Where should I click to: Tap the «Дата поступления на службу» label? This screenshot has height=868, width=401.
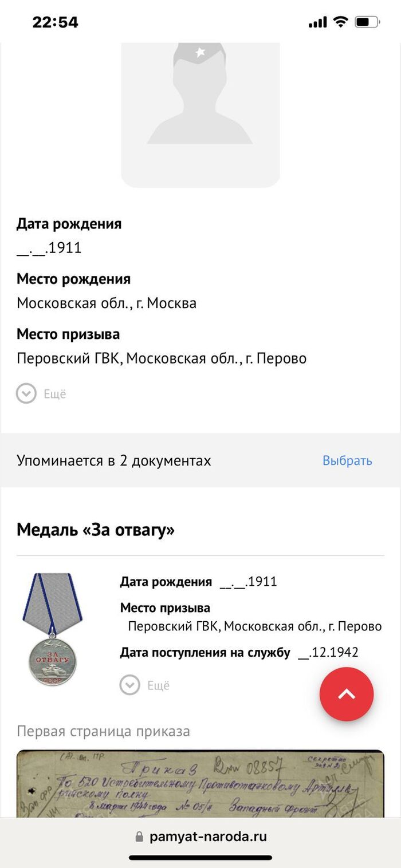pos(205,653)
